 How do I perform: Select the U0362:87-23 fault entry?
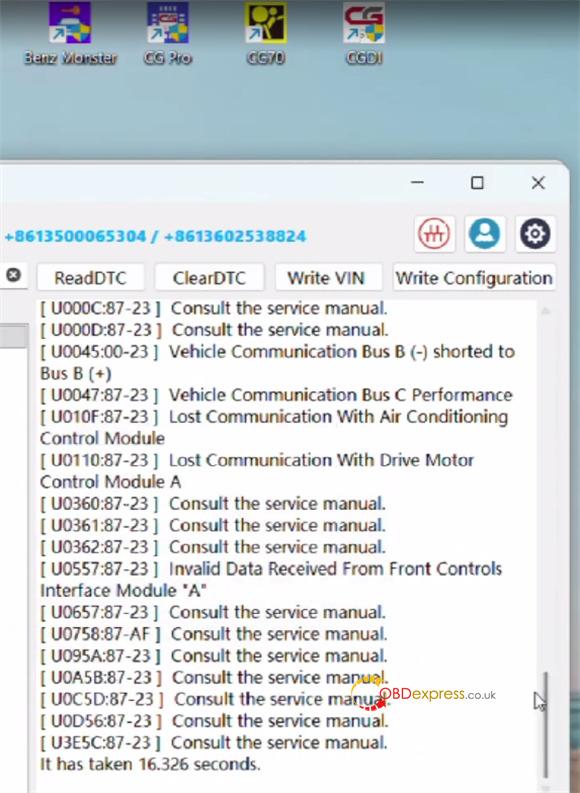click(212, 547)
